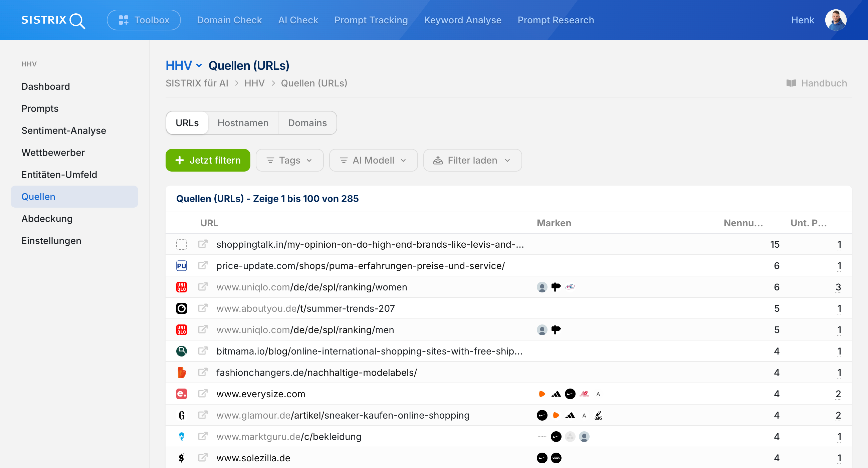Open external link icon for marktguru.de row
Image resolution: width=868 pixels, height=468 pixels.
coord(203,436)
